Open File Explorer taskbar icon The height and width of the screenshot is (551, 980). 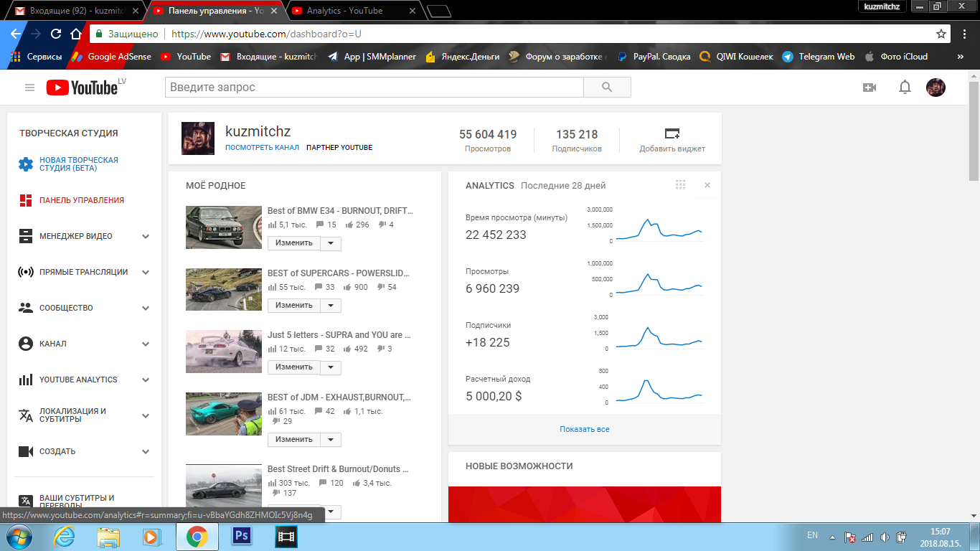[x=109, y=537]
